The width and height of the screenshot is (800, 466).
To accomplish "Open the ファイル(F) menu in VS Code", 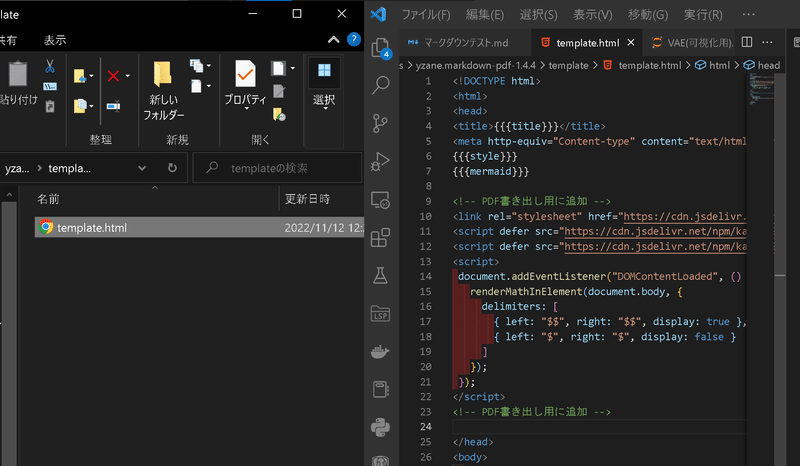I will point(426,15).
